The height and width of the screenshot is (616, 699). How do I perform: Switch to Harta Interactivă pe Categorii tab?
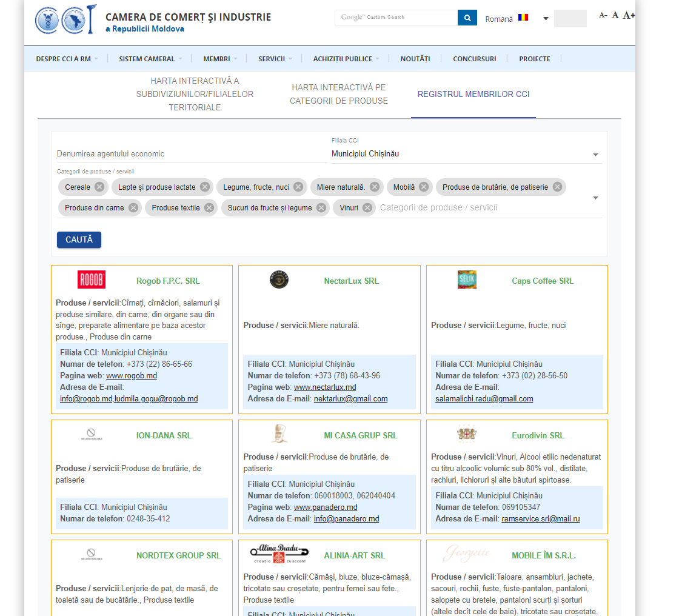pos(338,95)
